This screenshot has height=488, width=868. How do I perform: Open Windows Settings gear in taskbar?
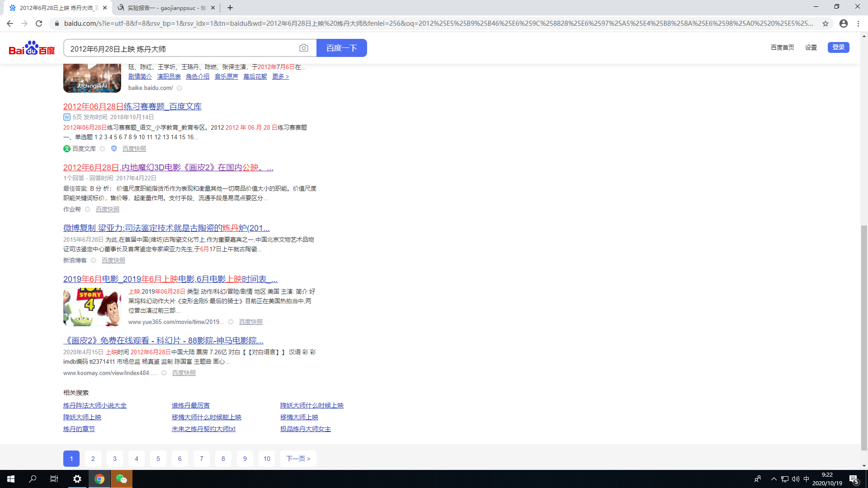pyautogui.click(x=77, y=479)
